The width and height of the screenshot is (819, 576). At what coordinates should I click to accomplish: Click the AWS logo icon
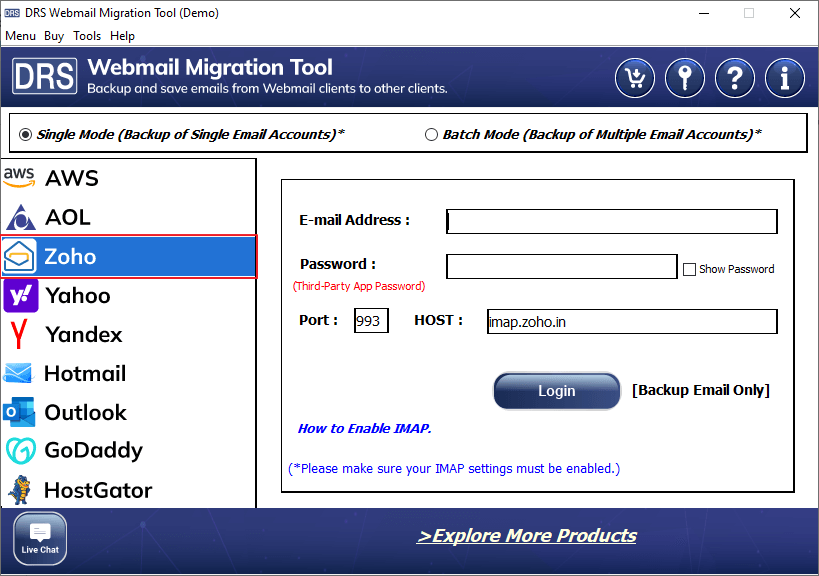[19, 178]
